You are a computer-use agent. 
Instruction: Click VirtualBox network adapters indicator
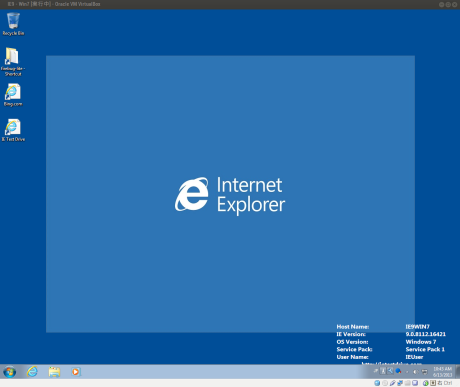tap(400, 383)
